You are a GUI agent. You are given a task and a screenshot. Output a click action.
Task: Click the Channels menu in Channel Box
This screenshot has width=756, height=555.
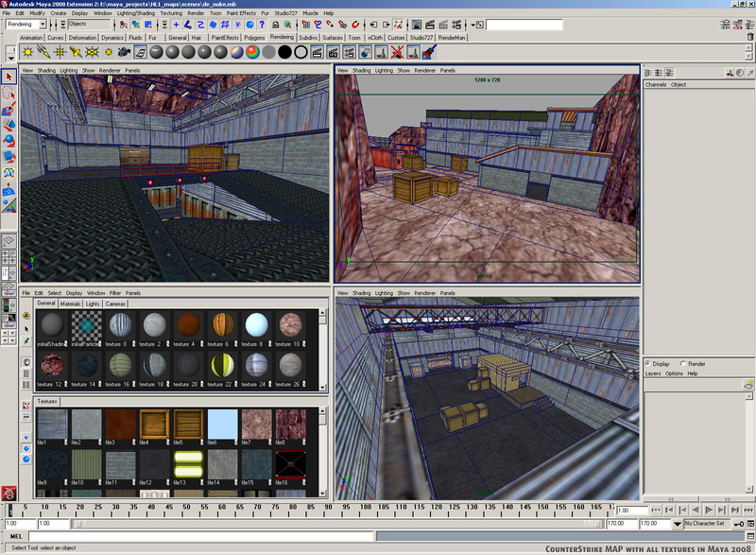656,84
